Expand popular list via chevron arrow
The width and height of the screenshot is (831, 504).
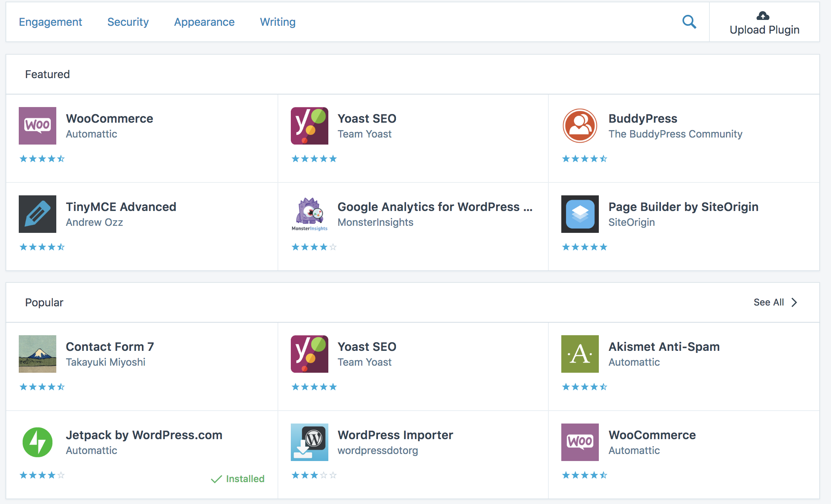point(794,302)
